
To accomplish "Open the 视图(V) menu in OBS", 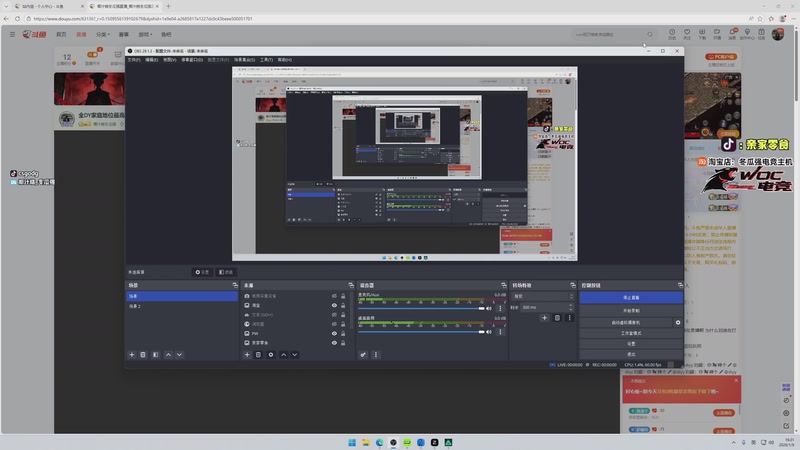I will point(169,60).
